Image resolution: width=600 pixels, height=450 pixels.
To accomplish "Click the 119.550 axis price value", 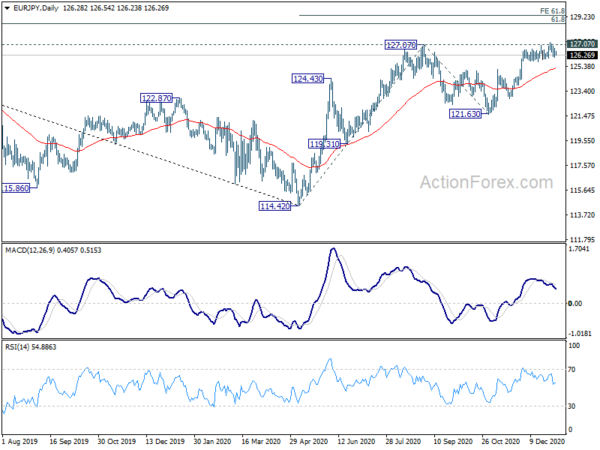I will pyautogui.click(x=582, y=141).
